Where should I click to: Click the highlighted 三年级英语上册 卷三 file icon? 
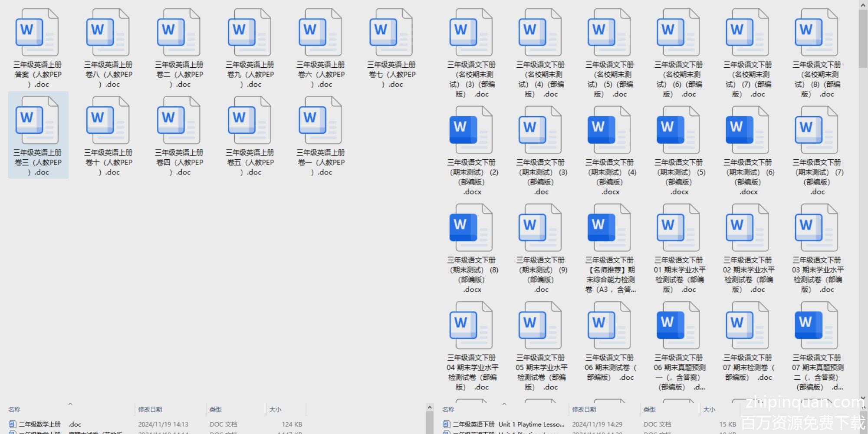[x=37, y=120]
